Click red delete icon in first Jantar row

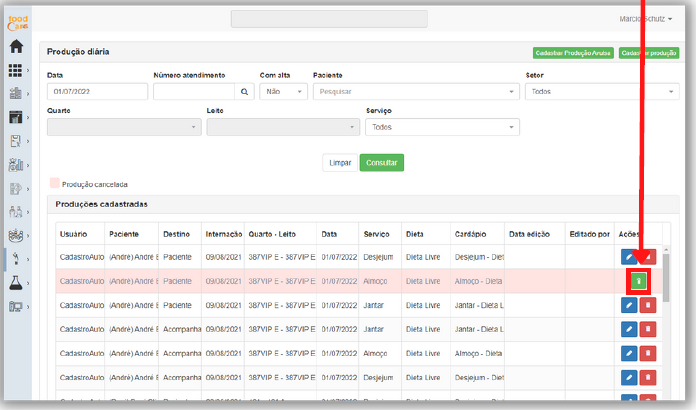[x=646, y=304]
